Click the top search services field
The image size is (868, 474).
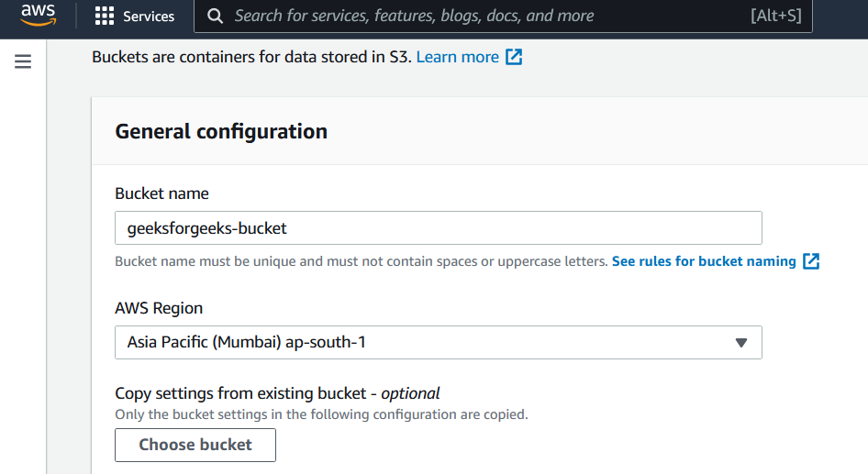477,17
